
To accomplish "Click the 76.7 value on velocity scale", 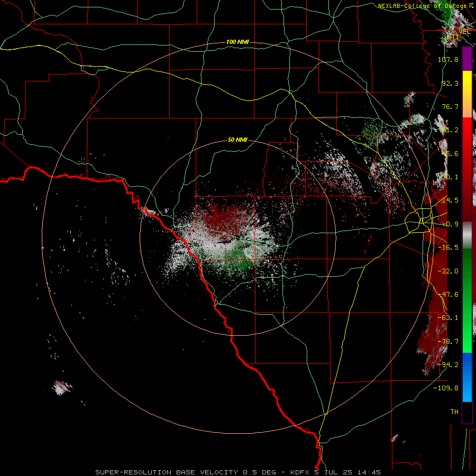I will (450, 106).
